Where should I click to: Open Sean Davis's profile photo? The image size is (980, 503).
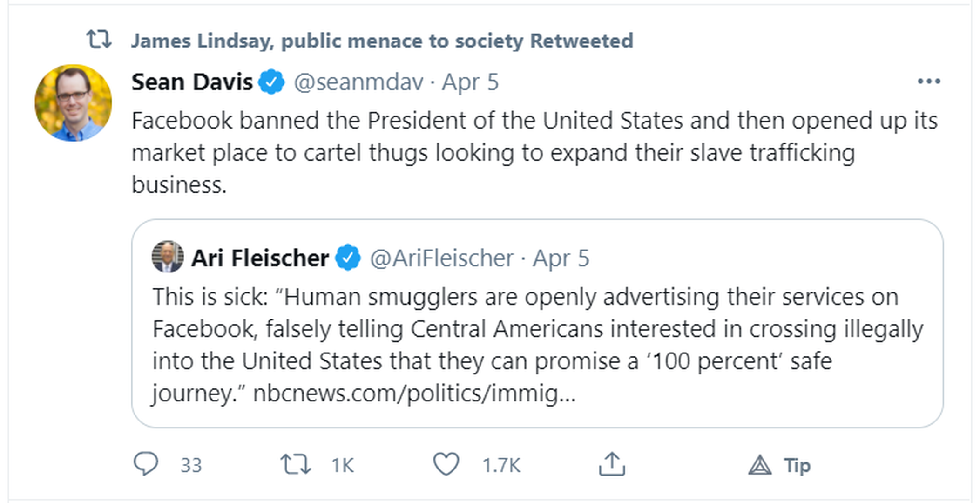73,103
